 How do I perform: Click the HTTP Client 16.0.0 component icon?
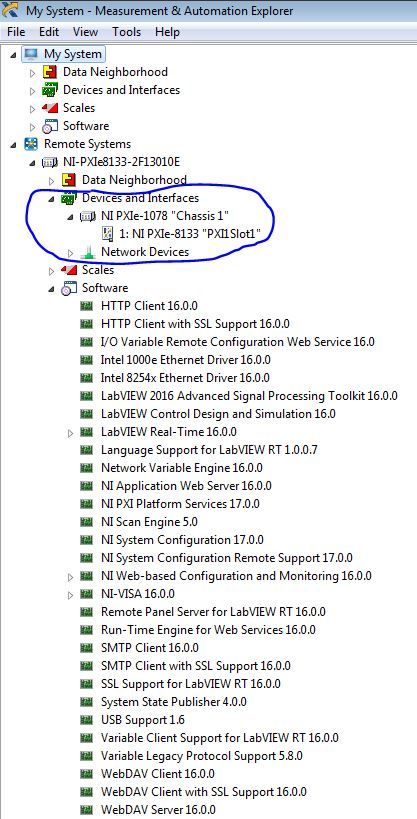point(87,307)
